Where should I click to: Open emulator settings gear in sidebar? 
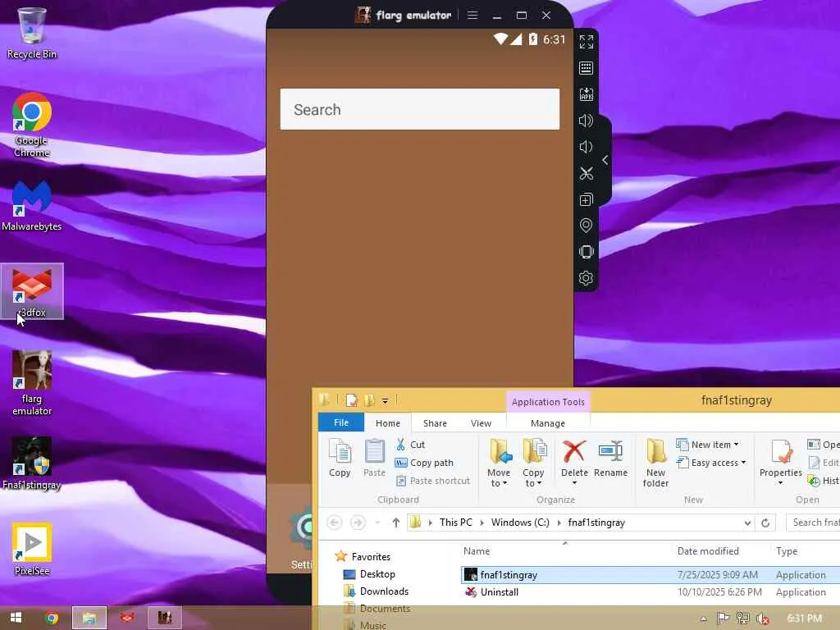click(586, 278)
